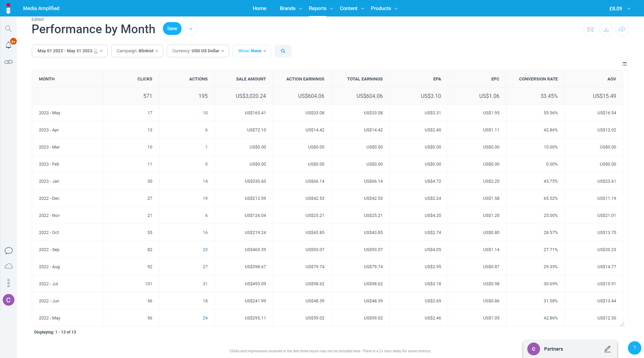Click the cloud icon in sidebar

8,266
